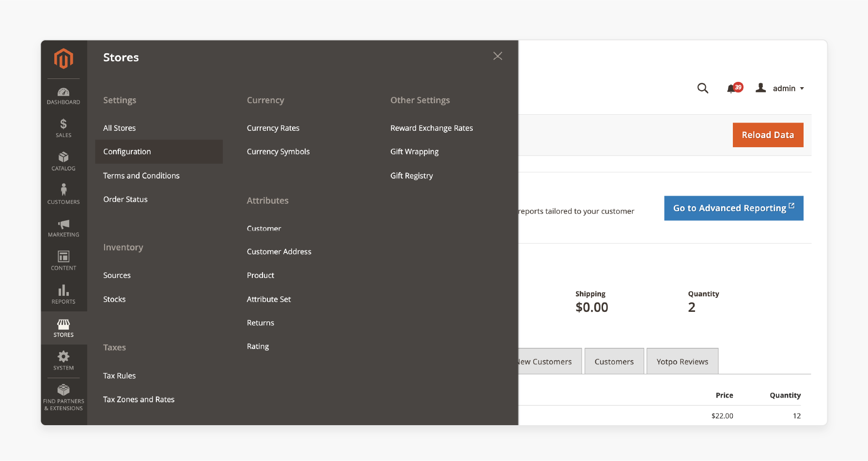Click the search magnifier icon
Screen dimensions: 868x461
(702, 88)
